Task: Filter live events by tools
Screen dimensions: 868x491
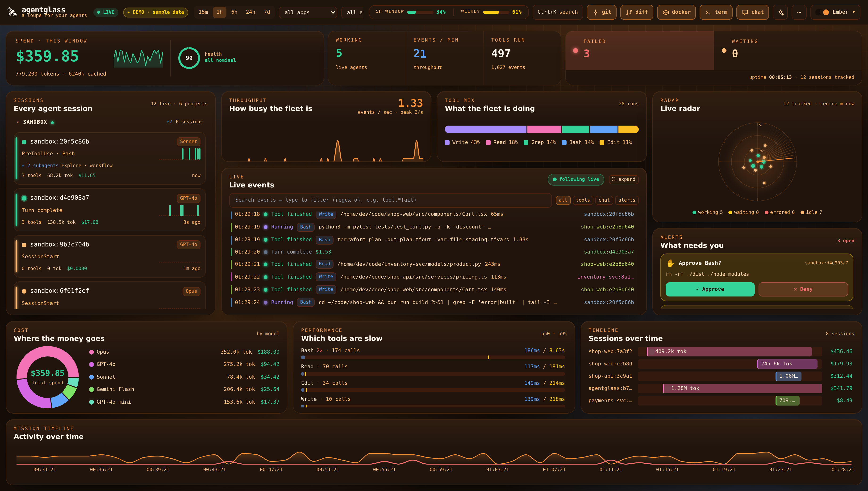Action: click(583, 200)
